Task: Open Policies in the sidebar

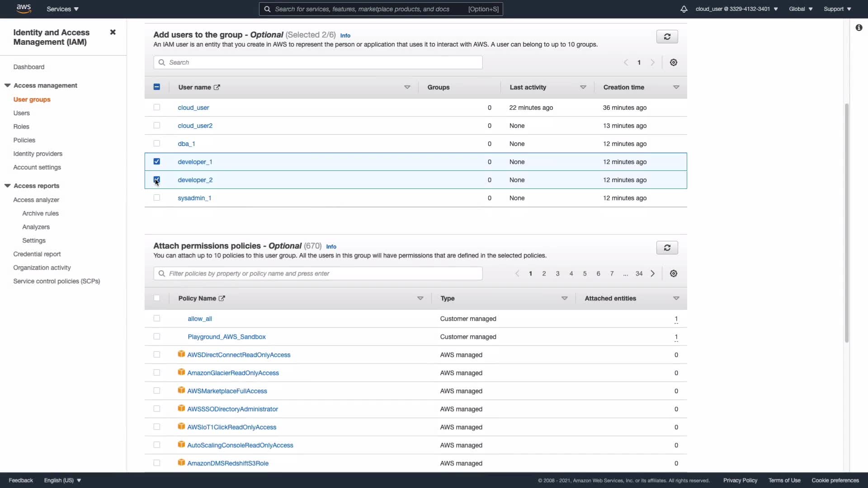Action: point(24,140)
